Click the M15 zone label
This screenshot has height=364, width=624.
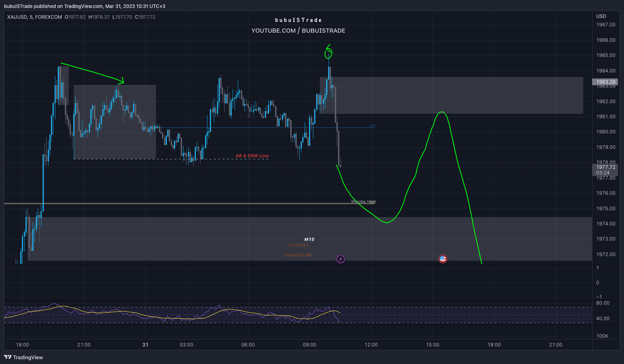tap(309, 239)
